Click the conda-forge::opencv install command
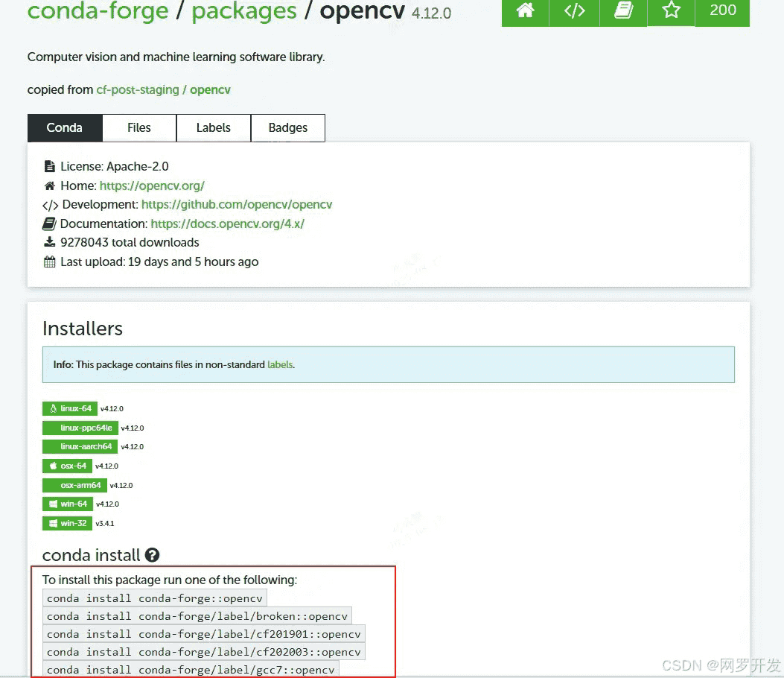The width and height of the screenshot is (784, 678). [x=155, y=598]
